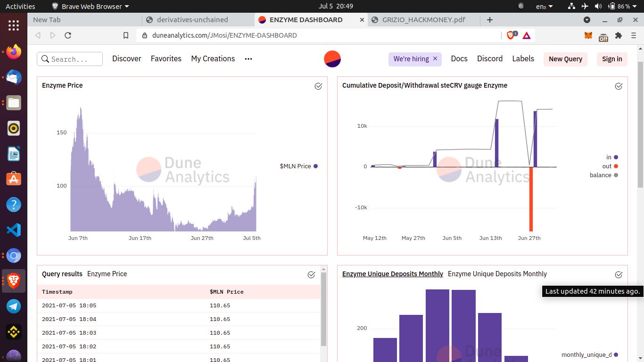Switch to the derivatives-unchained tab
The height and width of the screenshot is (362, 644).
click(198, 20)
